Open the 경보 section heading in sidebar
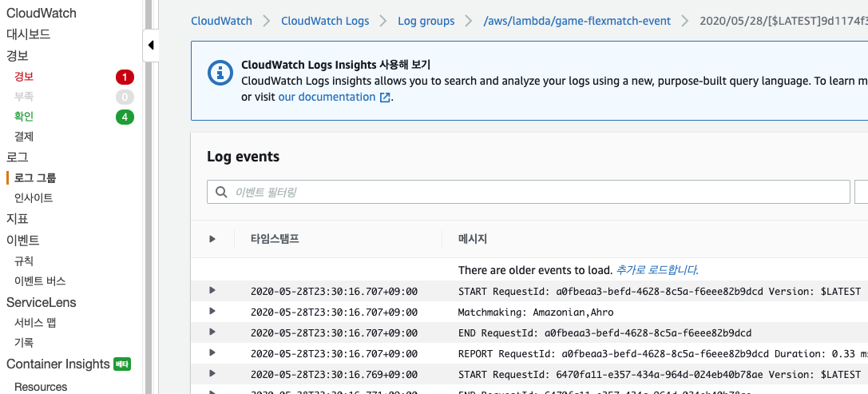 pos(17,55)
